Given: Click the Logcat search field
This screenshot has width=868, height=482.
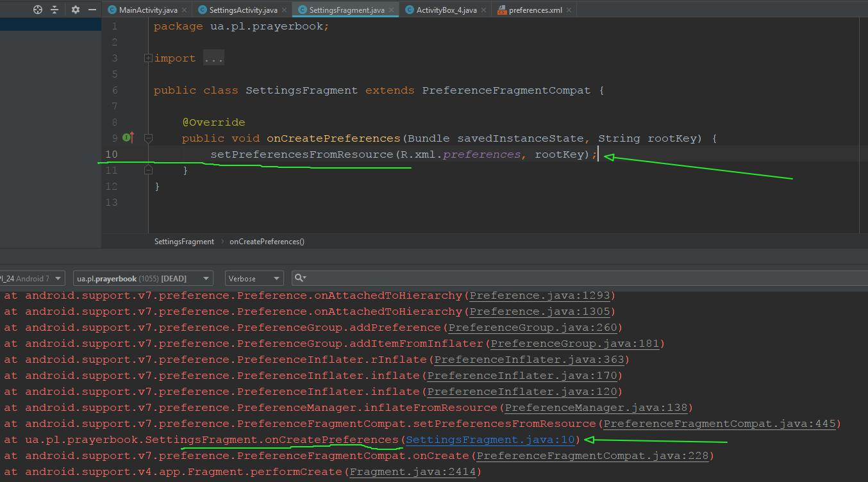Looking at the screenshot, I should pos(580,278).
